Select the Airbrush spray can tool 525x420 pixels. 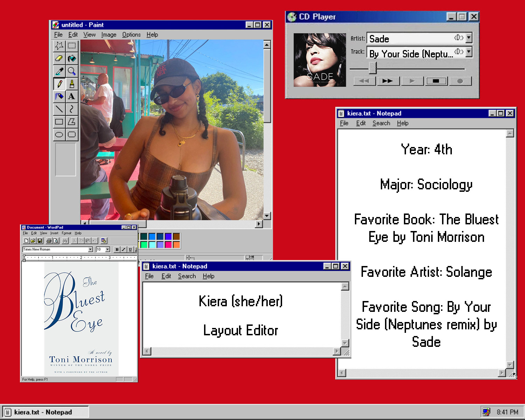59,96
